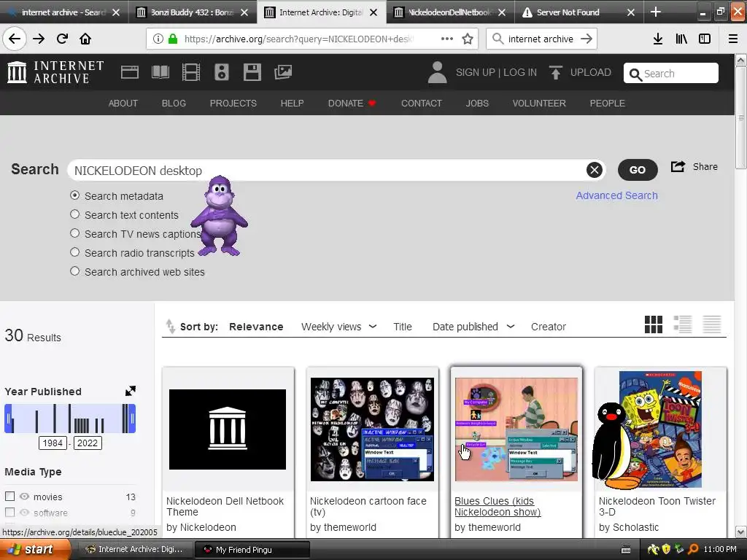Toggle the sidebar view icon
Viewport: 747px width, 560px height.
(x=705, y=39)
